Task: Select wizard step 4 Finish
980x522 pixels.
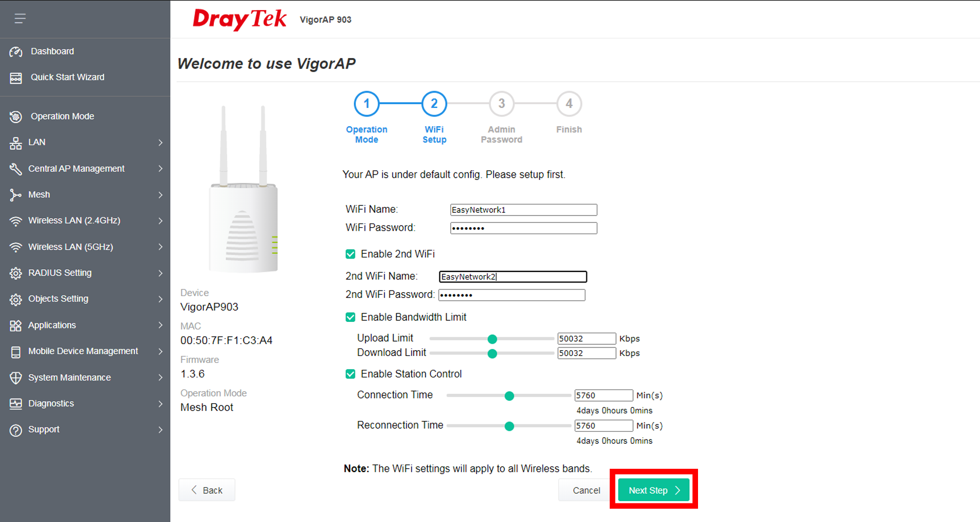Action: pyautogui.click(x=569, y=104)
